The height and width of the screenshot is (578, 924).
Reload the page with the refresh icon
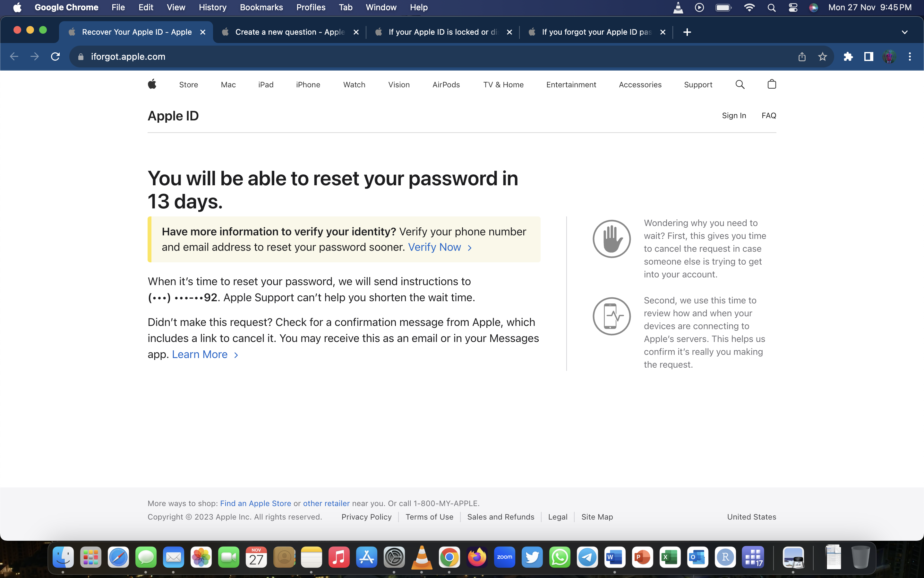pyautogui.click(x=56, y=57)
